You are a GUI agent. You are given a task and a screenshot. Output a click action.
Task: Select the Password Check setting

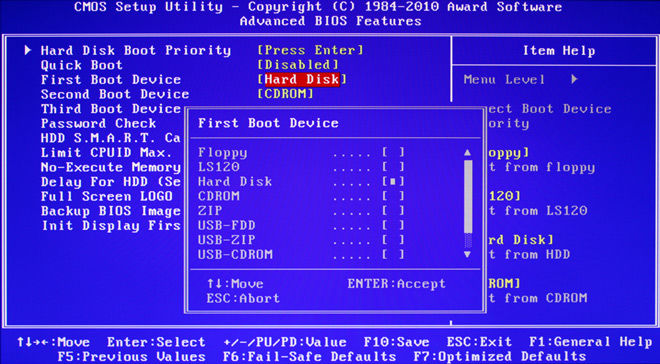pos(98,124)
